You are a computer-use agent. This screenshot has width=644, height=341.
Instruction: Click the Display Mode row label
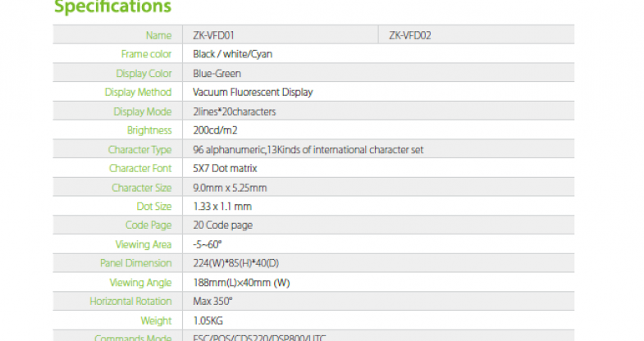click(x=143, y=111)
